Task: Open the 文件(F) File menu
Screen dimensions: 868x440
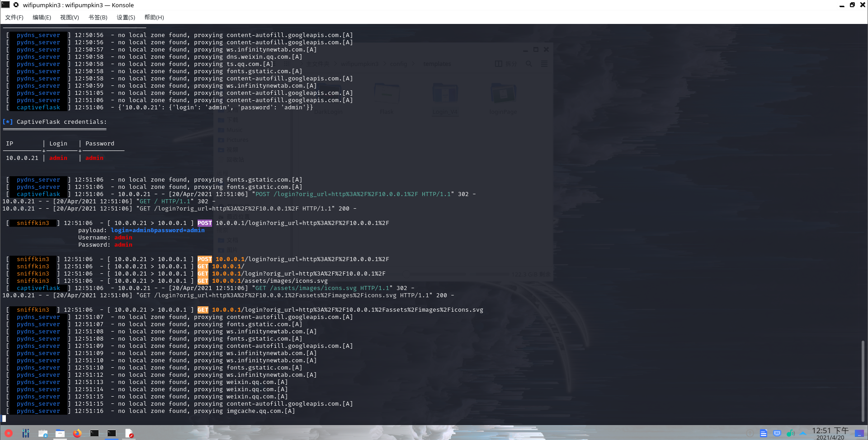Action: 14,17
